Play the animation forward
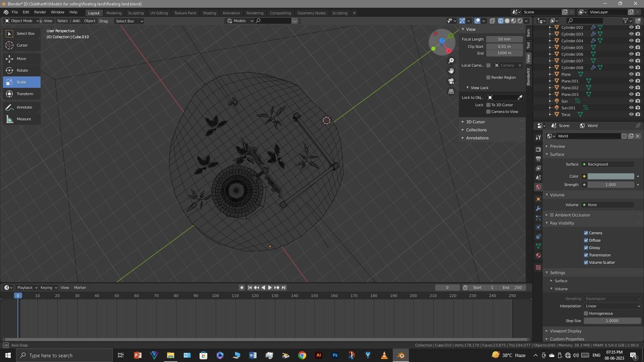The image size is (644, 362). click(x=270, y=288)
